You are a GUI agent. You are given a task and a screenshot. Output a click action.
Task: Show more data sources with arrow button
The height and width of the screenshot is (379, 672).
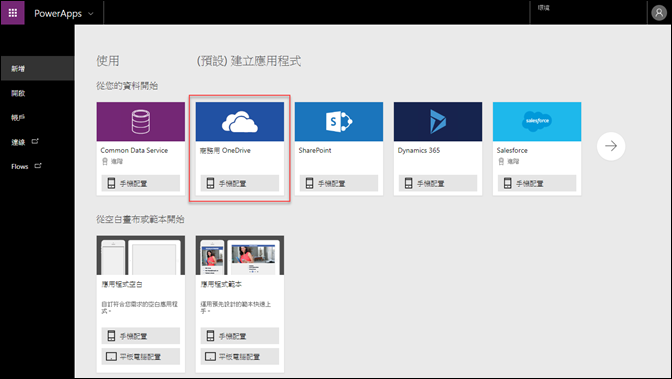click(x=611, y=146)
